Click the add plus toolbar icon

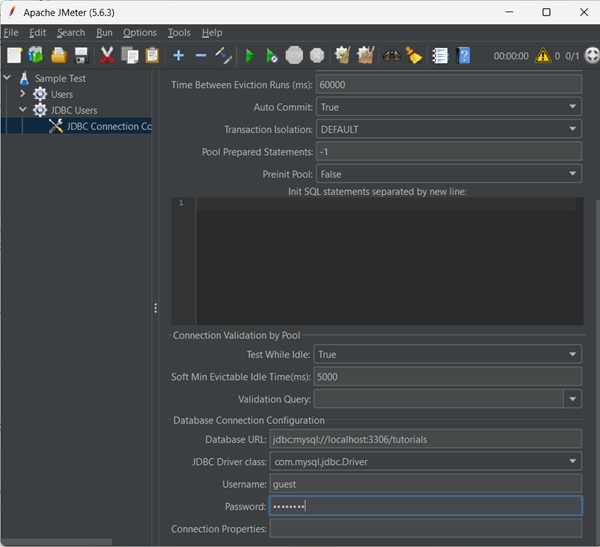click(178, 55)
